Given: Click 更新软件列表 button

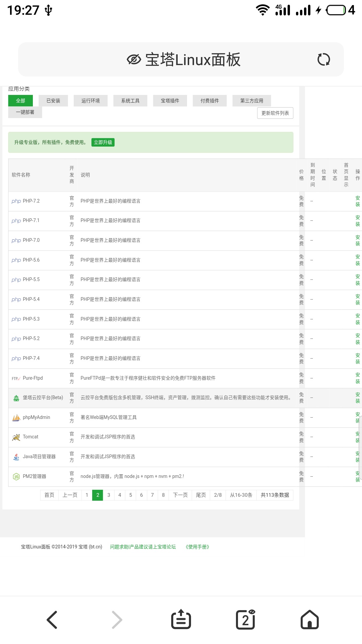Looking at the screenshot, I should click(x=275, y=113).
